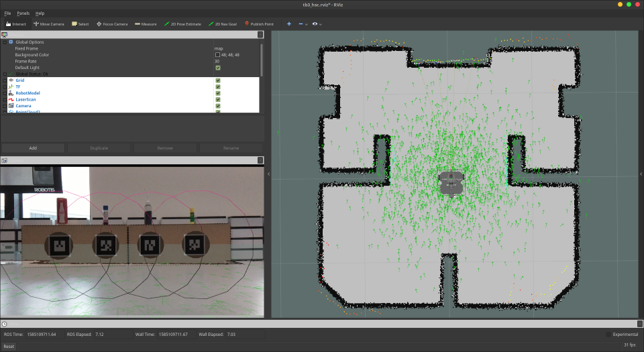Viewport: 644px width, 352px height.
Task: Expand the Grid display row
Action: click(5, 80)
